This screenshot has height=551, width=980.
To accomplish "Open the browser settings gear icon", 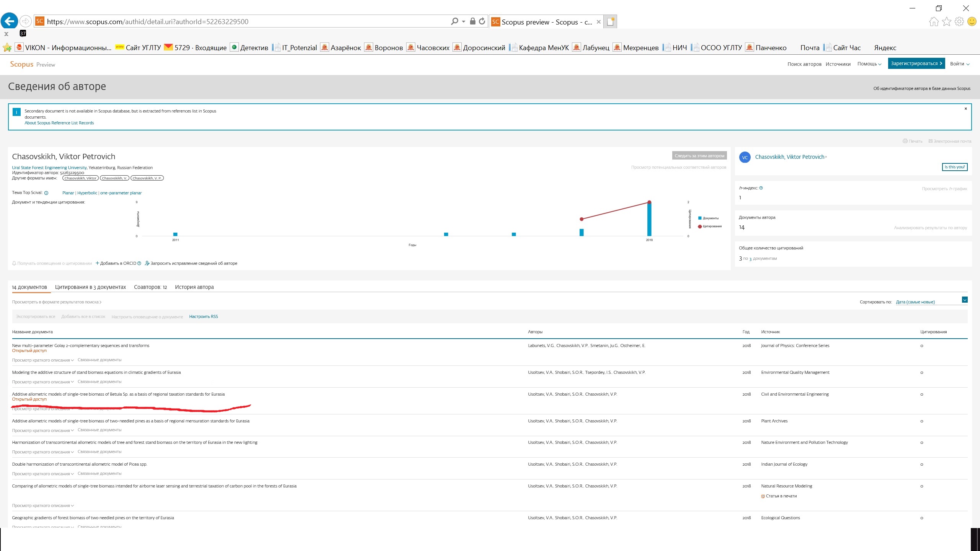I will (x=959, y=22).
